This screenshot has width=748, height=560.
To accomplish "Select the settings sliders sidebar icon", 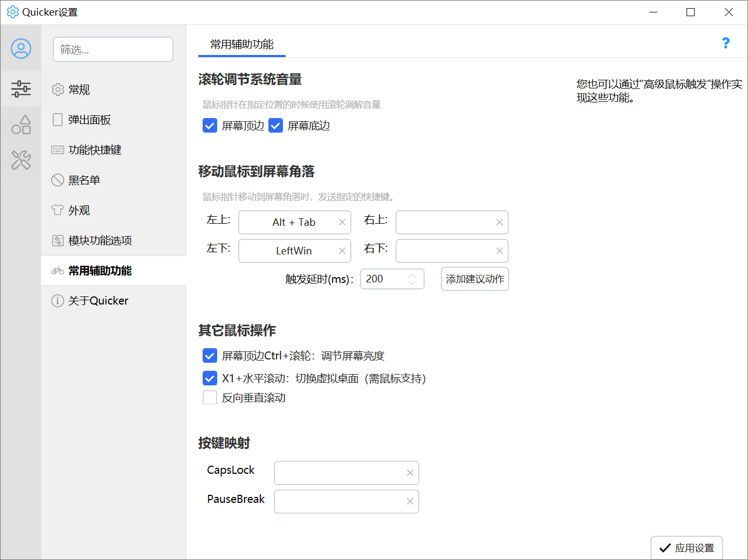I will click(21, 88).
